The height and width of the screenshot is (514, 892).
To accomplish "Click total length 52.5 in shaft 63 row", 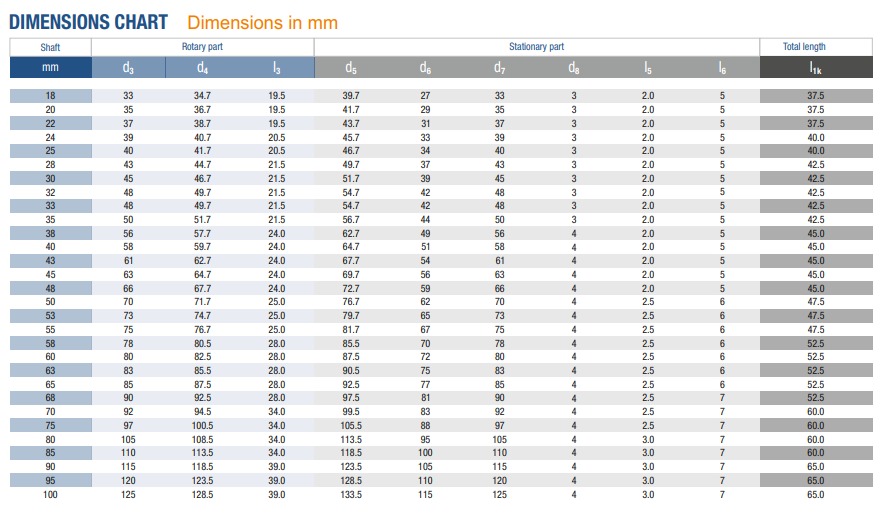I will click(x=816, y=371).
